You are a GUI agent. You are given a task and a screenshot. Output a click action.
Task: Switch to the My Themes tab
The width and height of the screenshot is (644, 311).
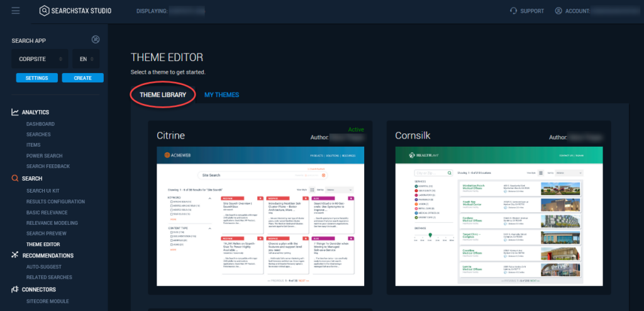pyautogui.click(x=221, y=95)
